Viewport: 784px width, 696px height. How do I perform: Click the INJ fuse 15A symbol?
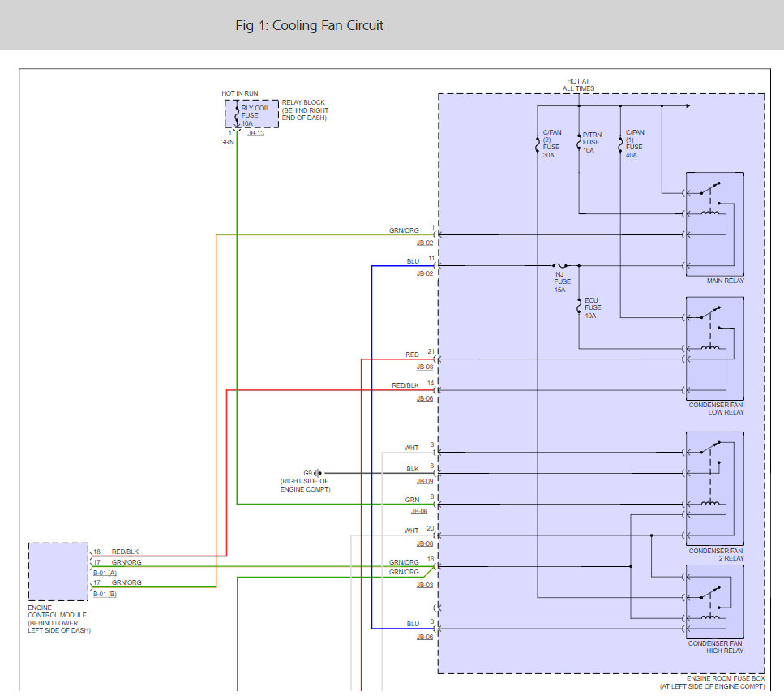(560, 266)
